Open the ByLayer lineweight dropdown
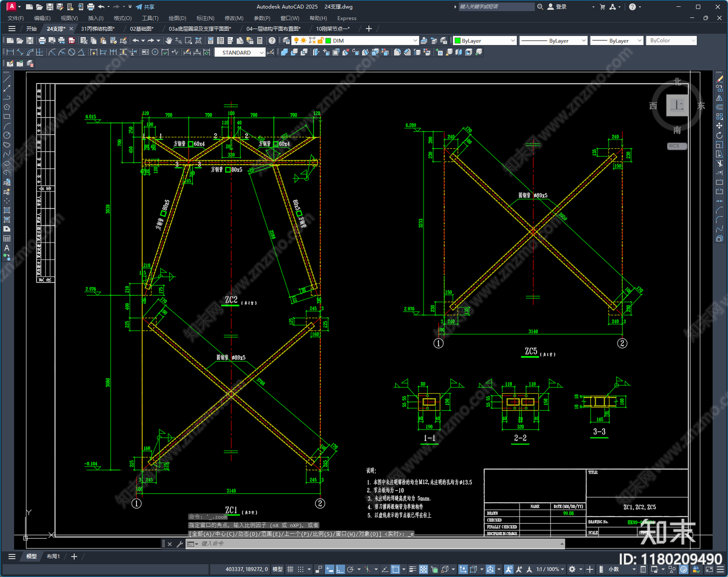The width and height of the screenshot is (728, 577). coord(639,40)
